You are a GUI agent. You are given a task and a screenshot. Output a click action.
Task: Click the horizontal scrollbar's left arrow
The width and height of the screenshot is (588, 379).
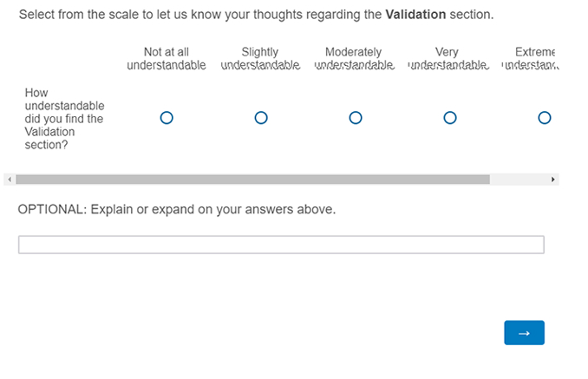pyautogui.click(x=10, y=180)
